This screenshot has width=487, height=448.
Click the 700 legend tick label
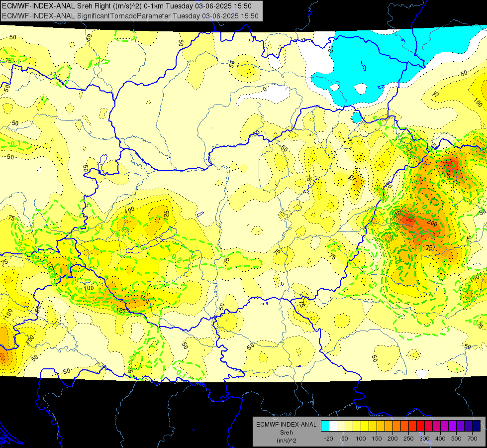(x=472, y=439)
